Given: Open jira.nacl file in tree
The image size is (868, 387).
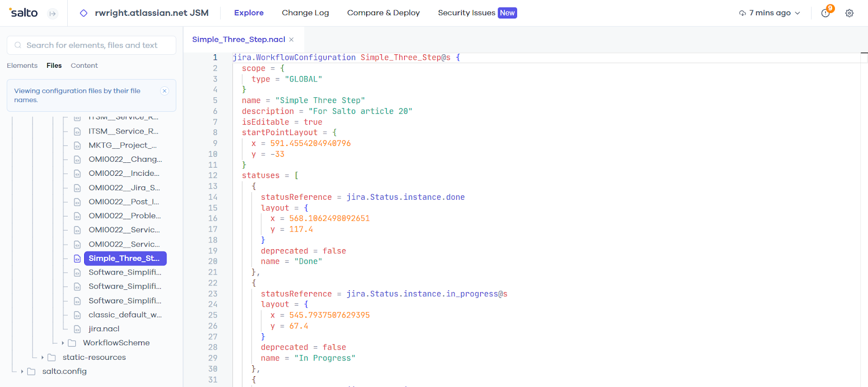Looking at the screenshot, I should [104, 329].
